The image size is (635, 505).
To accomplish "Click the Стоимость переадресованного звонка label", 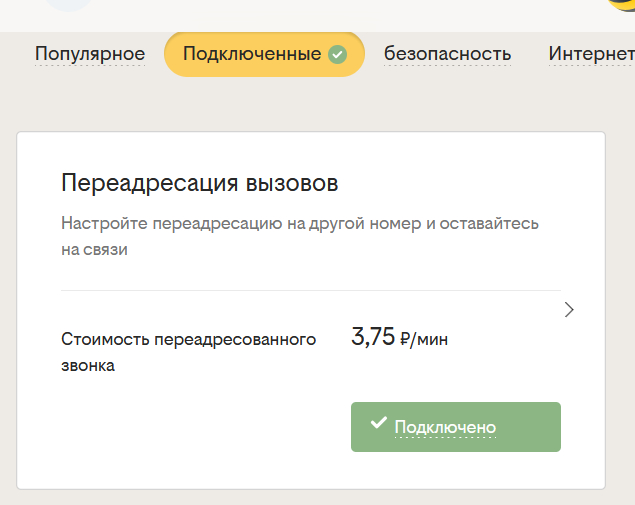I will (x=188, y=339).
